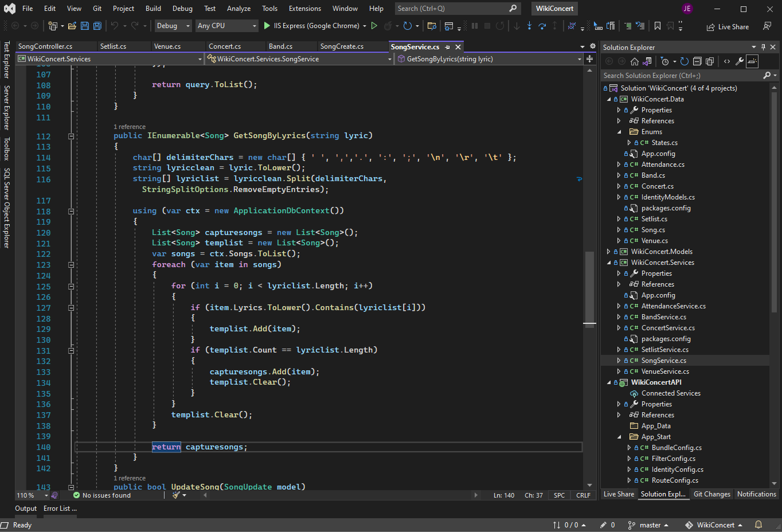Open the feedback icon beside Live Share

tap(767, 26)
